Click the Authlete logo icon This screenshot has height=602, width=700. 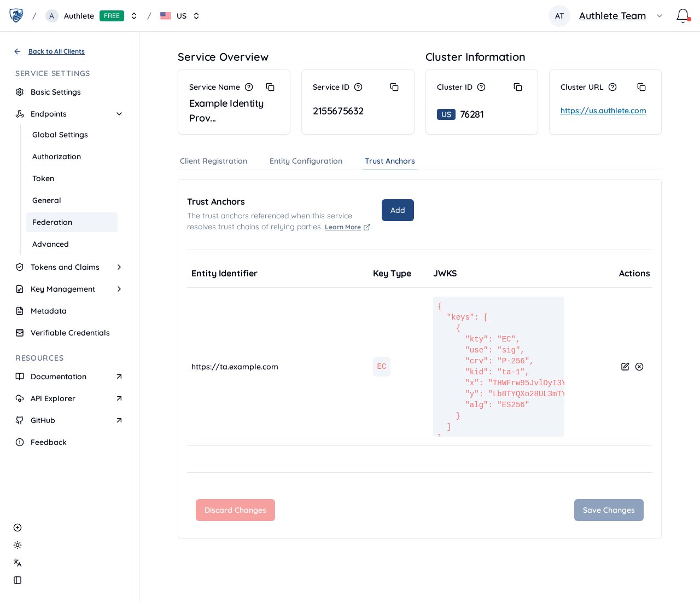16,15
